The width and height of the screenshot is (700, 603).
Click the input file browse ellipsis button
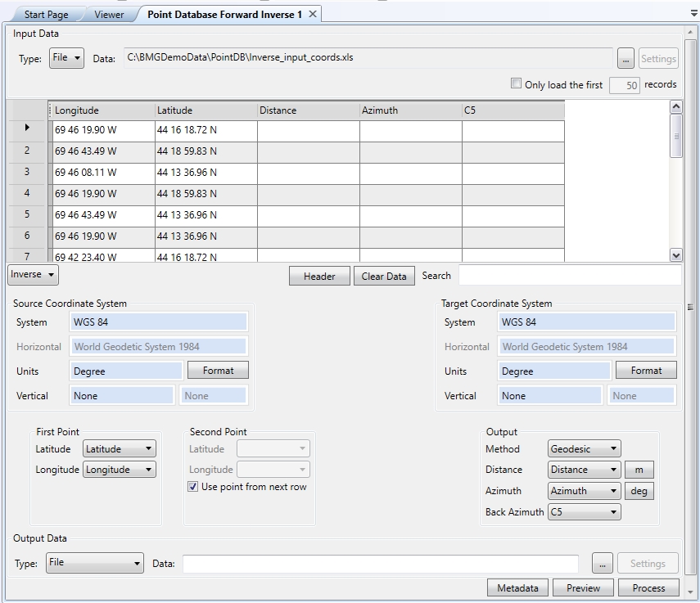[x=625, y=59]
